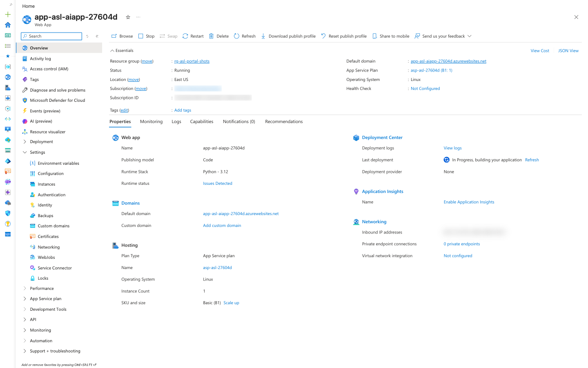588x368 pixels.
Task: Restart the web app
Action: tap(193, 36)
